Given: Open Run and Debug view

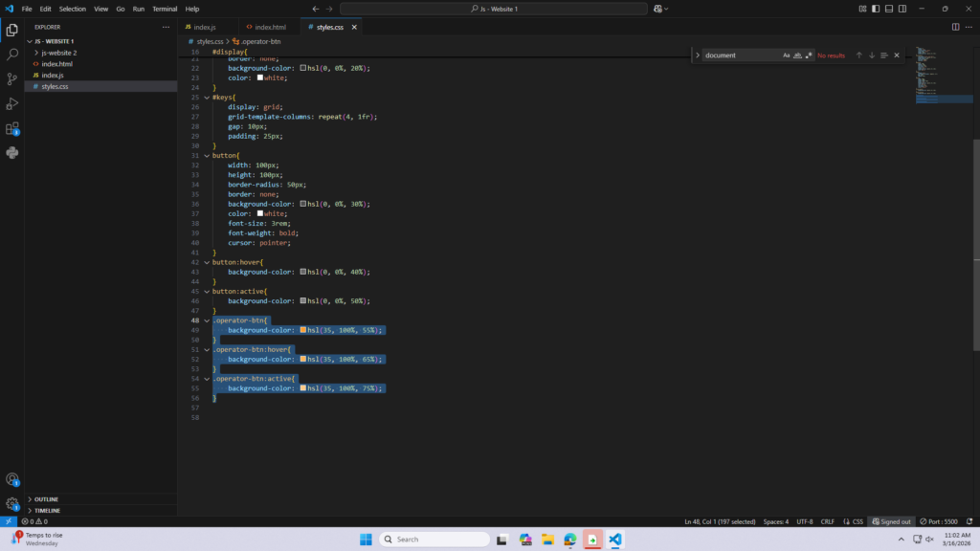Looking at the screenshot, I should coord(12,103).
